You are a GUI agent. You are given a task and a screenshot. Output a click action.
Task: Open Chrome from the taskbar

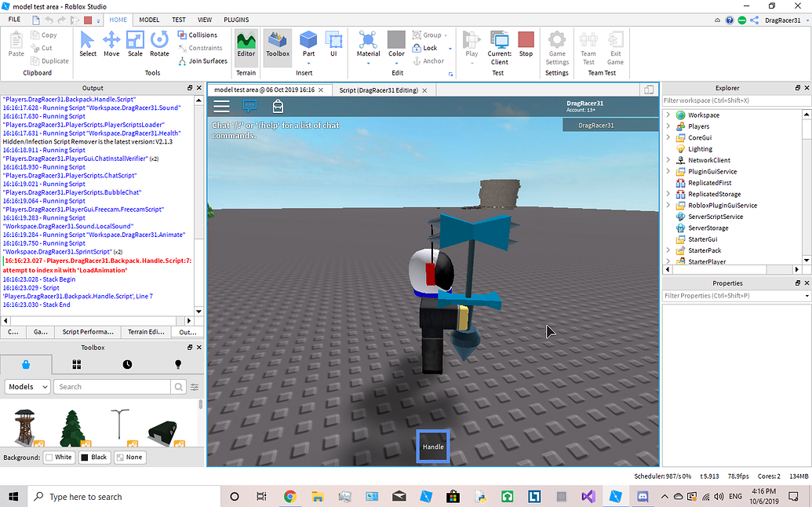tap(290, 496)
